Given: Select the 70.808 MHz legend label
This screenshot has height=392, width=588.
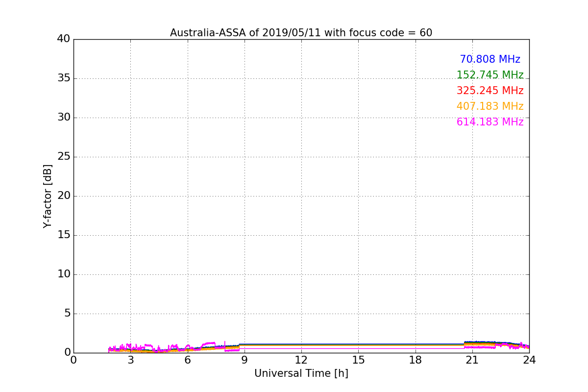Looking at the screenshot, I should [490, 59].
